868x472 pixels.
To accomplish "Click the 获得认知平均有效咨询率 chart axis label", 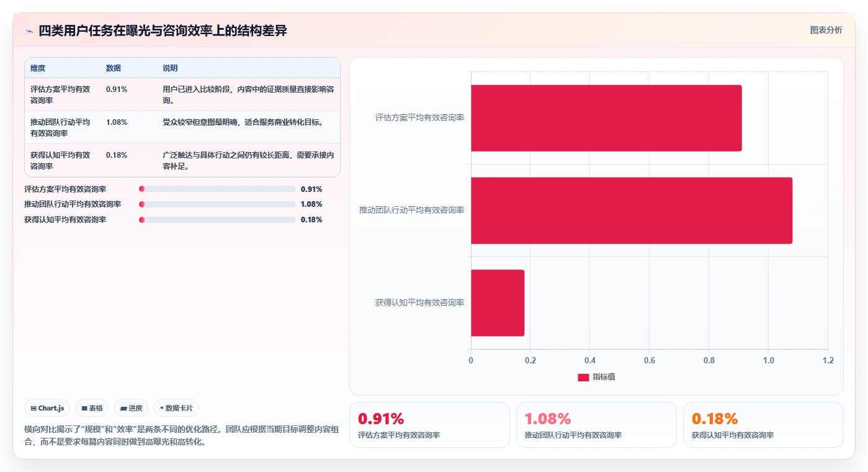I will coord(419,302).
